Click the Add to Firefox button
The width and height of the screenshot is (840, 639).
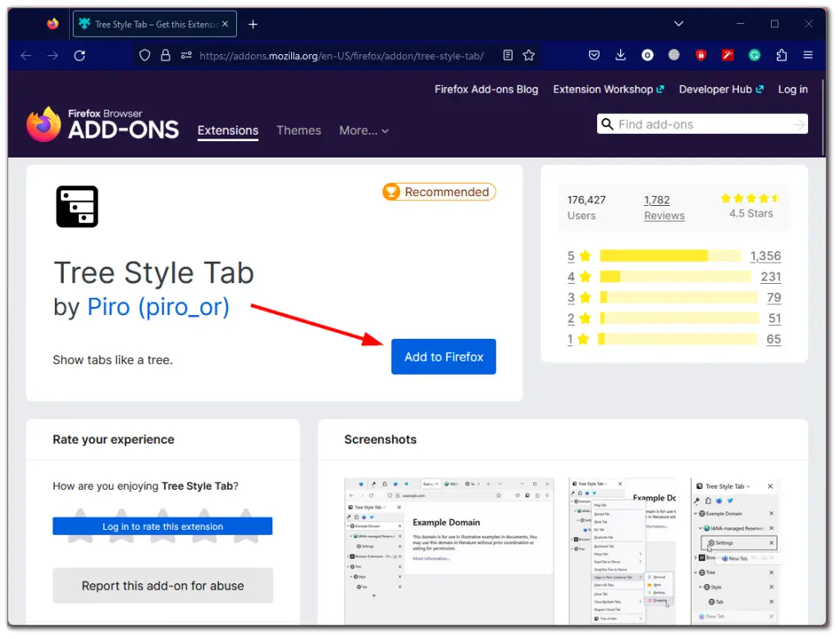point(443,356)
